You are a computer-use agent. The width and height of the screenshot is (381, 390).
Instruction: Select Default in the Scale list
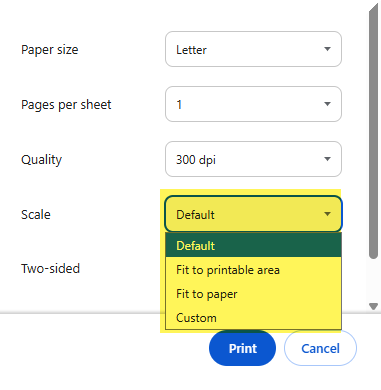click(253, 245)
